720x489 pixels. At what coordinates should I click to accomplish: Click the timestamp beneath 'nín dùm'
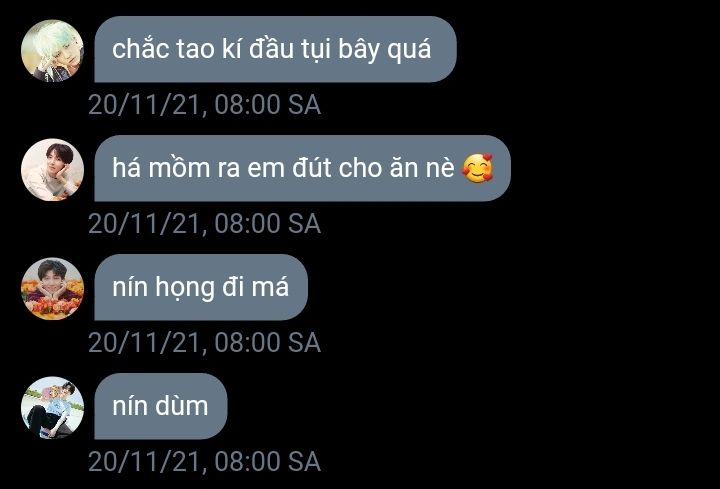tap(204, 461)
